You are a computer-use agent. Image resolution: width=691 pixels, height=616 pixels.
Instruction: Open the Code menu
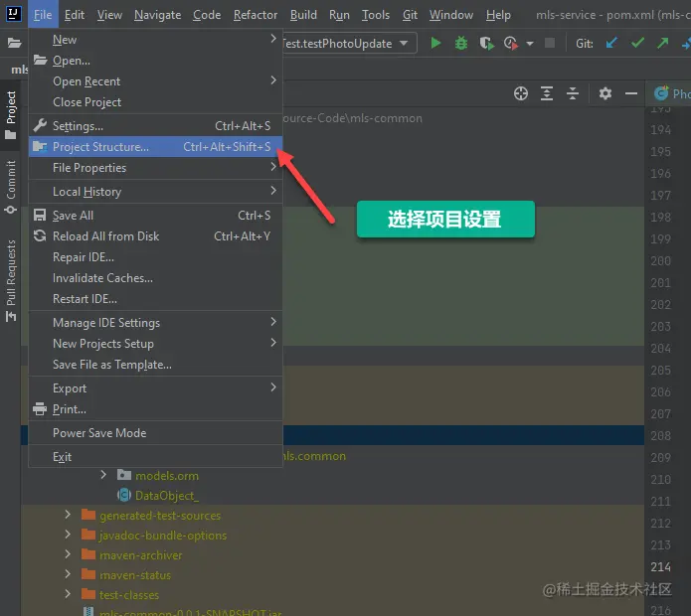[207, 15]
